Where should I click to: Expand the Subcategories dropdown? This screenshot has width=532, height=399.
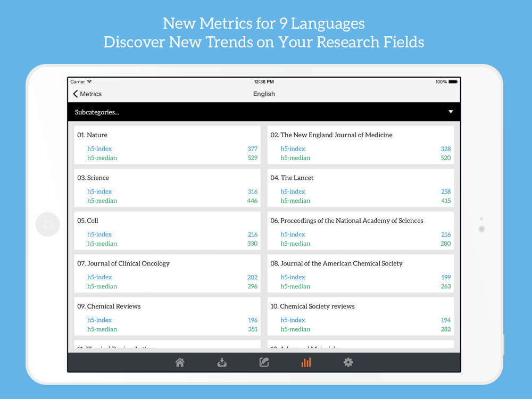click(264, 112)
